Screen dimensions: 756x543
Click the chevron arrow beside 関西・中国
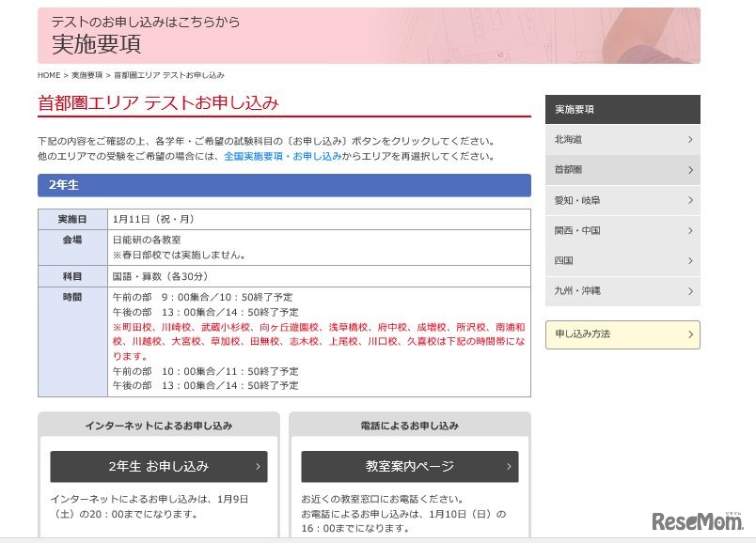(689, 230)
